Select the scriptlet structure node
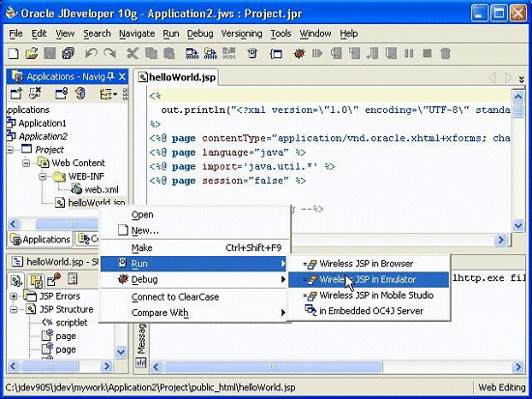Screen dimensions: 532x399 pyautogui.click(x=72, y=323)
